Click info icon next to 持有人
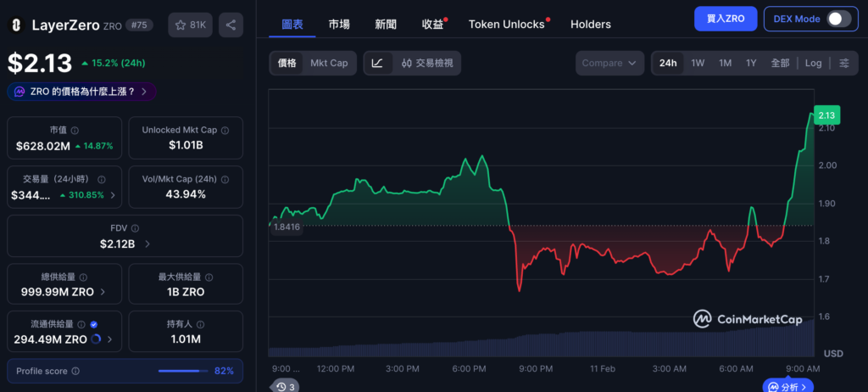This screenshot has width=868, height=392. [x=200, y=324]
